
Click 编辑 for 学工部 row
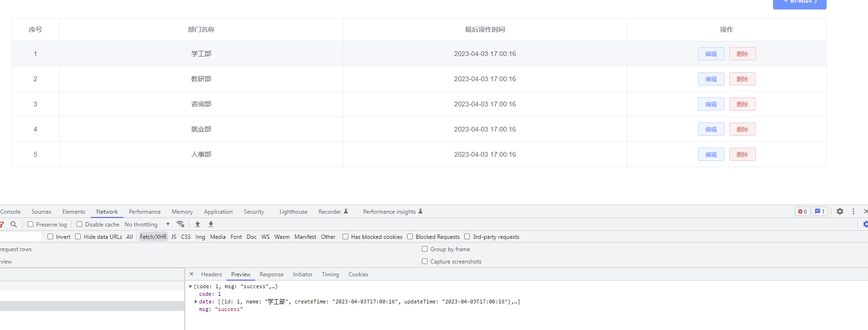point(711,54)
